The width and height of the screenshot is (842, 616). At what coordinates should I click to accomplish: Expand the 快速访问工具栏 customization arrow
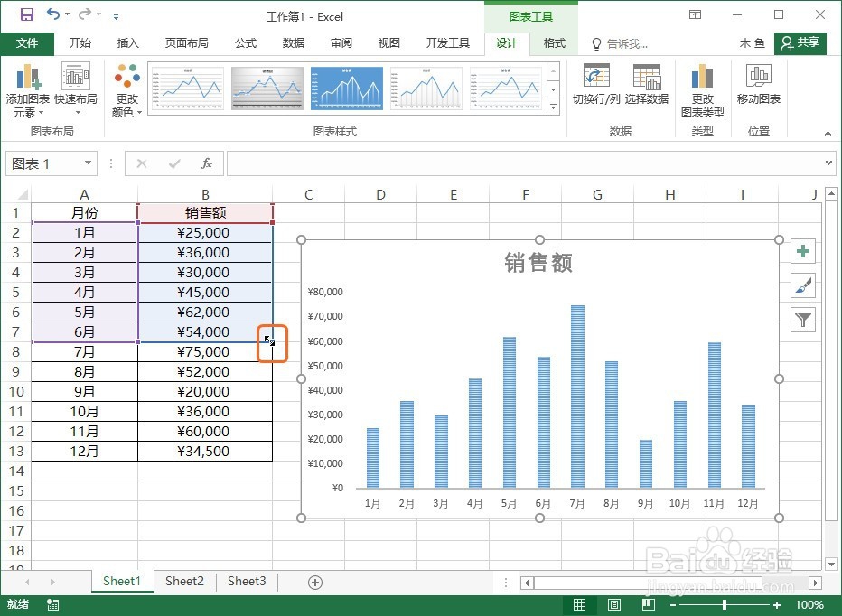[115, 15]
